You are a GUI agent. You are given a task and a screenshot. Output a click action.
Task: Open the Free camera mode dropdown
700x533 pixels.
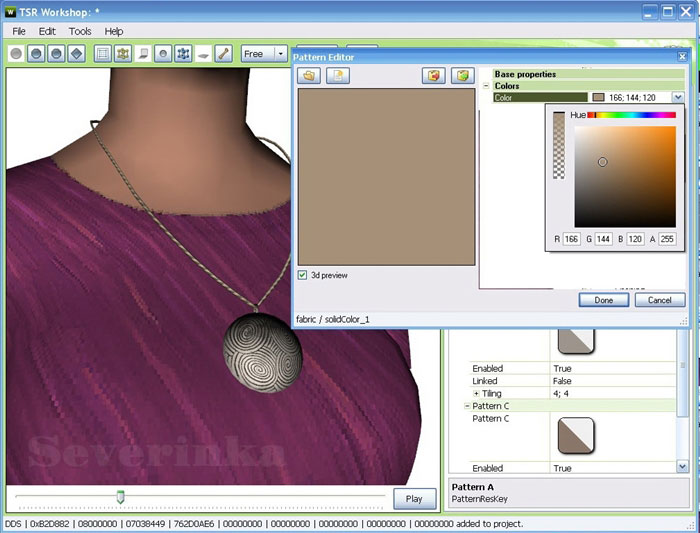(280, 54)
